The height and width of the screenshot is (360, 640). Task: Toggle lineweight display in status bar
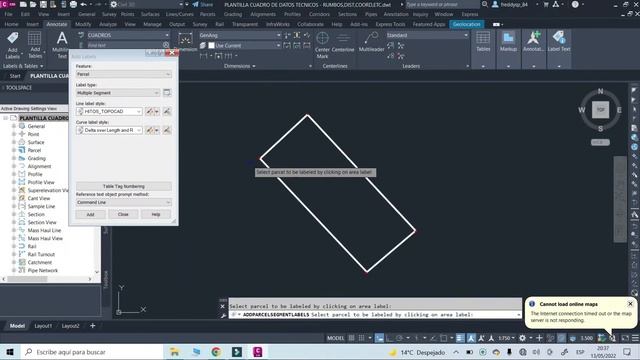(x=460, y=338)
